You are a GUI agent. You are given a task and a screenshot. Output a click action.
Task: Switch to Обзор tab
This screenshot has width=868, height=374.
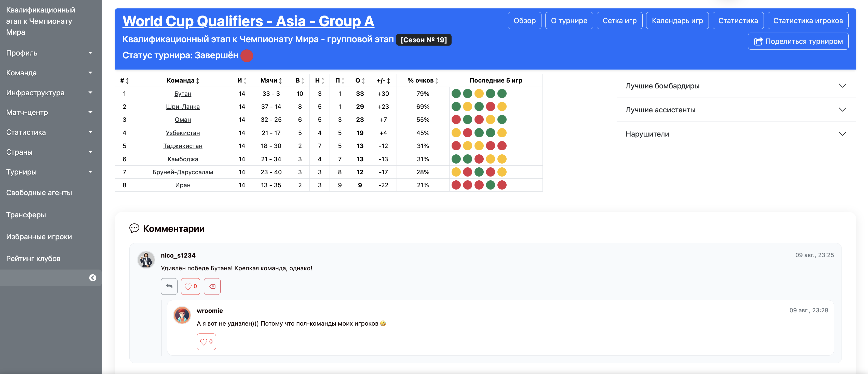pyautogui.click(x=524, y=21)
